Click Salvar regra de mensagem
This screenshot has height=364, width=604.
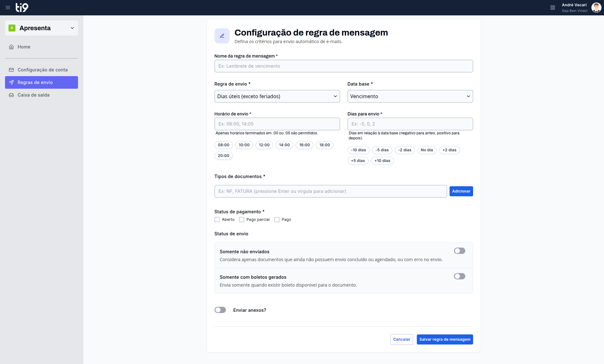click(x=445, y=339)
